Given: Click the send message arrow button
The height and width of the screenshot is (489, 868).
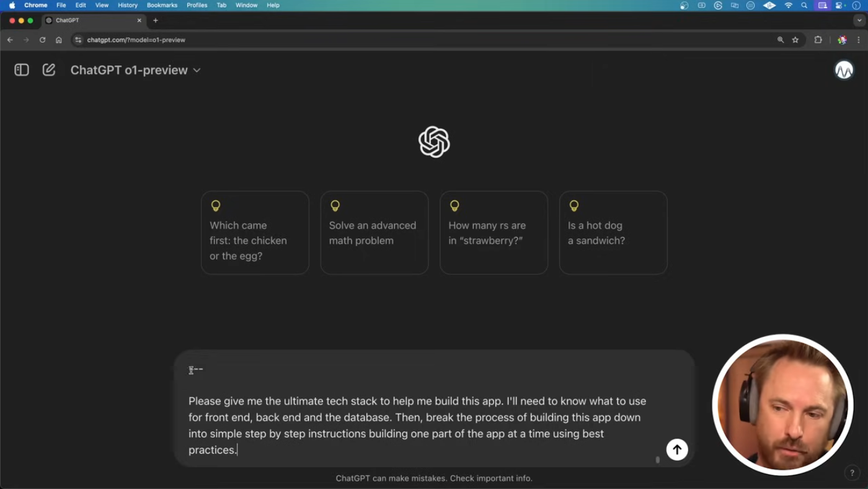Looking at the screenshot, I should [x=677, y=449].
